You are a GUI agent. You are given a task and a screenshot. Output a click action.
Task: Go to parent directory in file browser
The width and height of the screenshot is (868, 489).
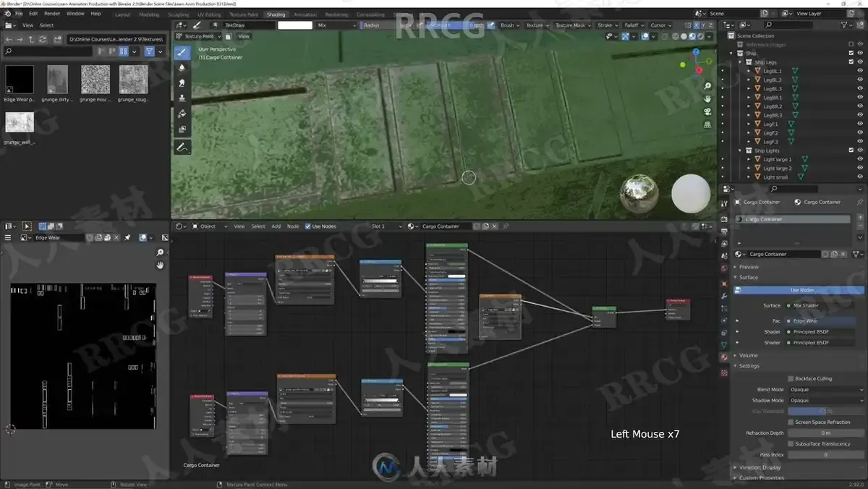coord(31,39)
